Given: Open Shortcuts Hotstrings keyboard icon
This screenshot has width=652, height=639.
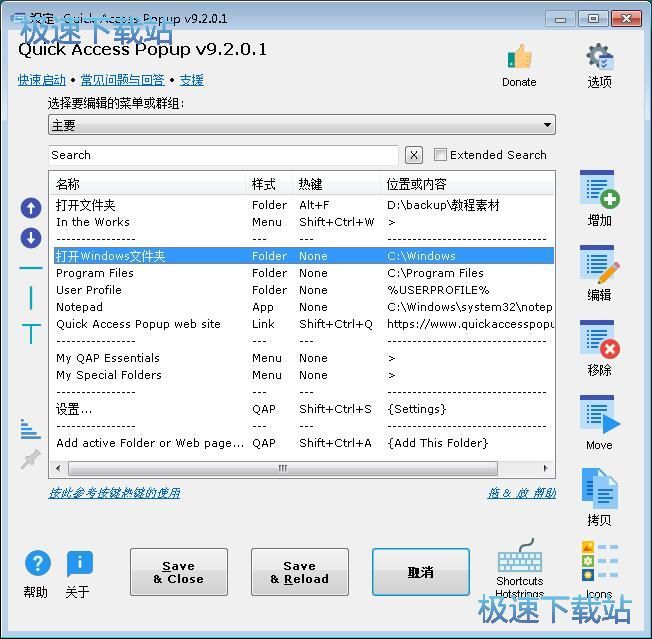Looking at the screenshot, I should (x=520, y=556).
